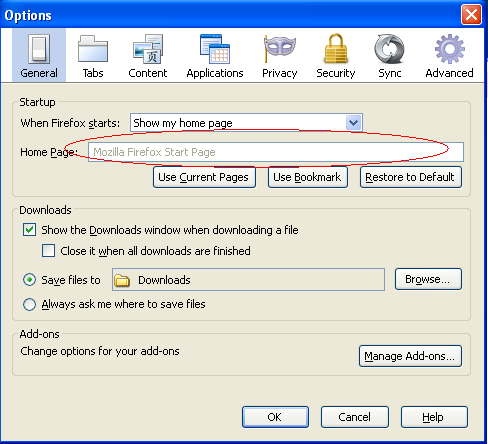Click the Downloads save location field

[248, 280]
